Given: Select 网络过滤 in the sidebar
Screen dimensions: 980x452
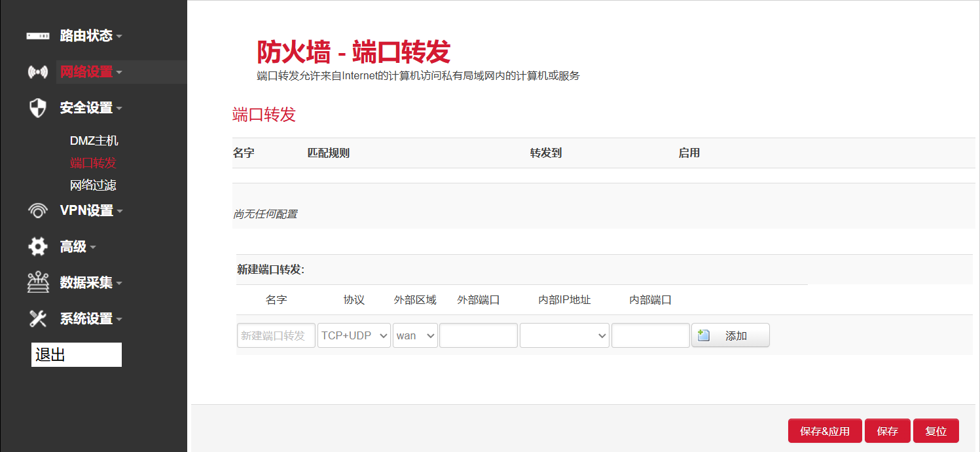Looking at the screenshot, I should click(93, 185).
